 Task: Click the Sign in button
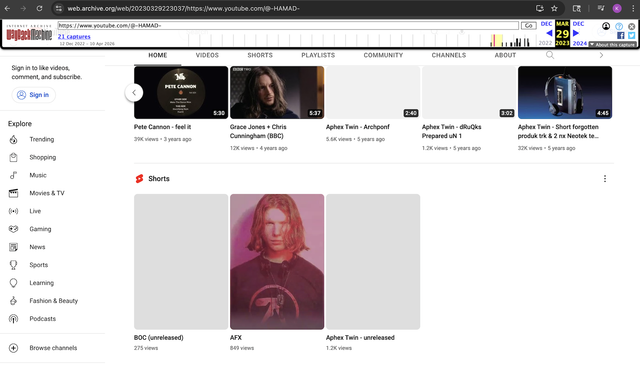(x=33, y=95)
